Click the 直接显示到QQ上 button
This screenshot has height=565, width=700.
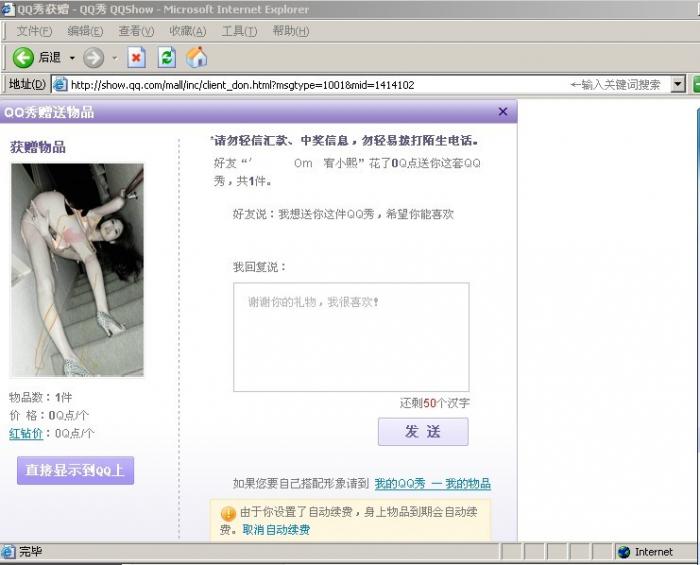75,470
